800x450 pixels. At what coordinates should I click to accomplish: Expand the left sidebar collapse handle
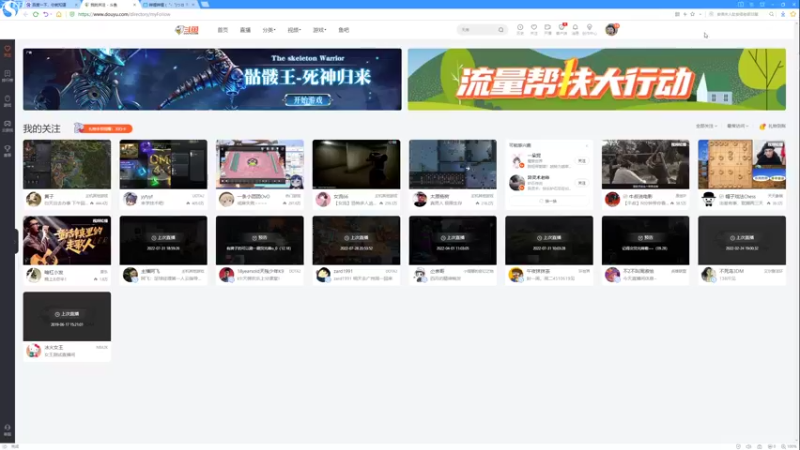16,240
